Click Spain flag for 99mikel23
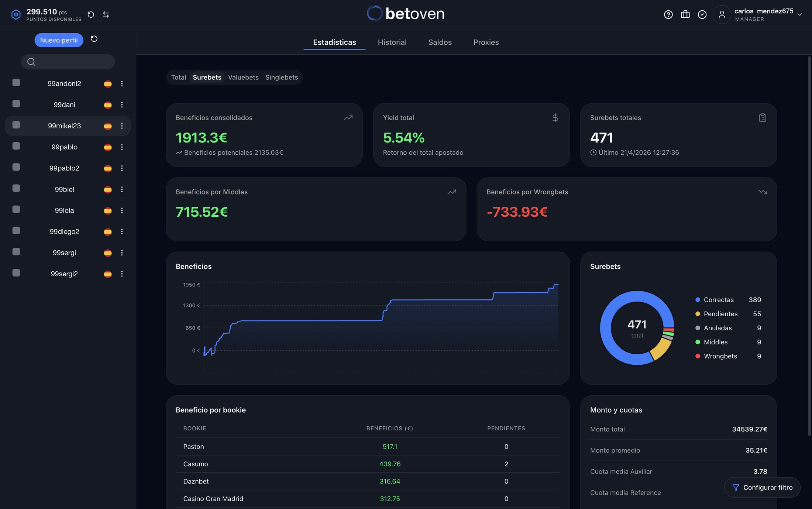 pyautogui.click(x=108, y=126)
